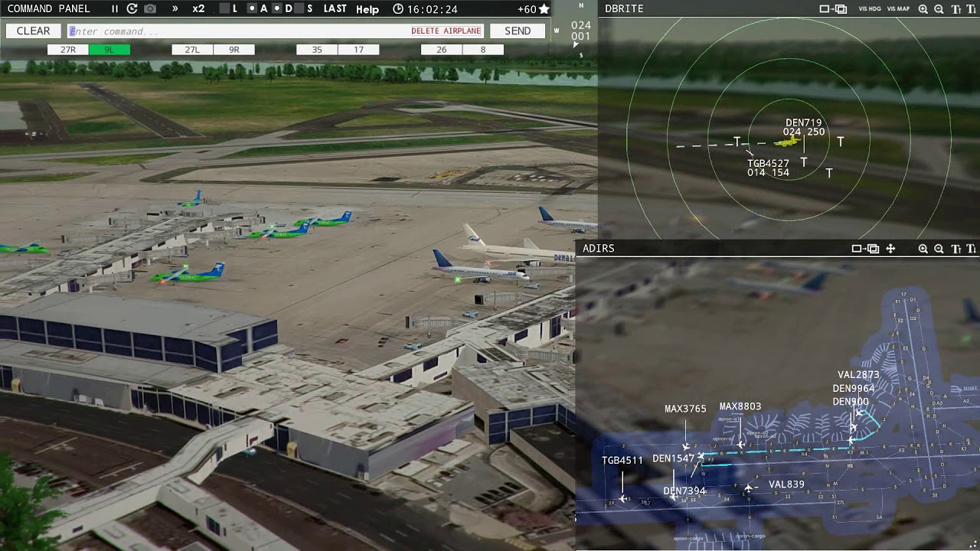Select DEN9964 label in ADIRS

click(x=854, y=388)
